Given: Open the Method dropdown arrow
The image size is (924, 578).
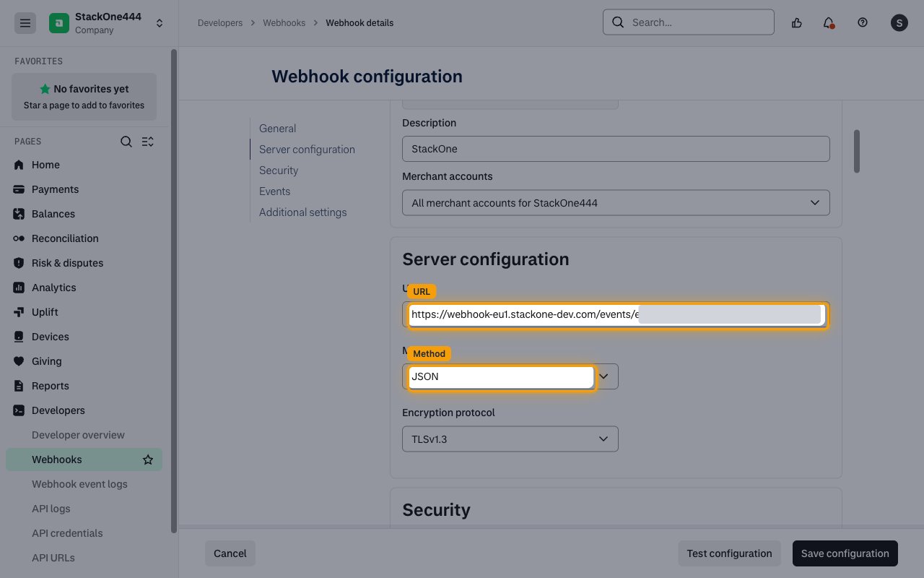Looking at the screenshot, I should tap(605, 376).
